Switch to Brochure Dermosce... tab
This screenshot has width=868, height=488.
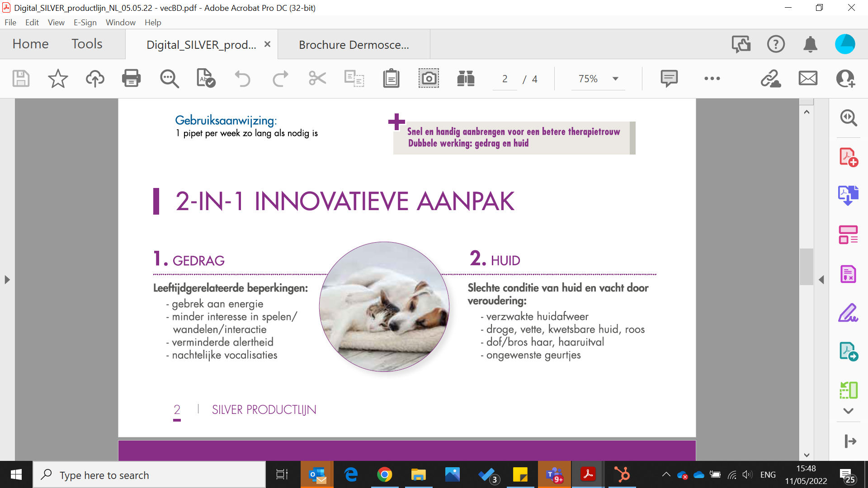(354, 45)
